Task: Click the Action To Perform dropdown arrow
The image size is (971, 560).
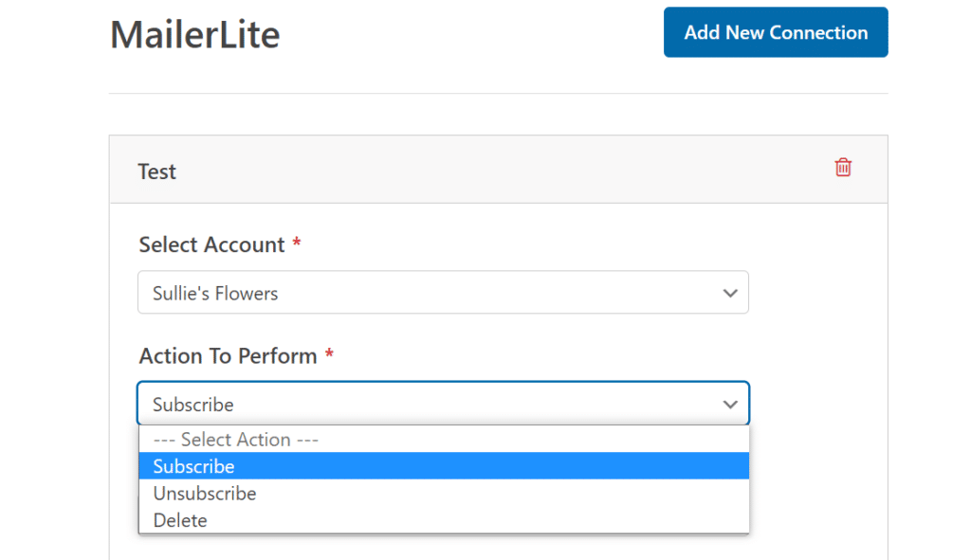Action: pyautogui.click(x=730, y=404)
